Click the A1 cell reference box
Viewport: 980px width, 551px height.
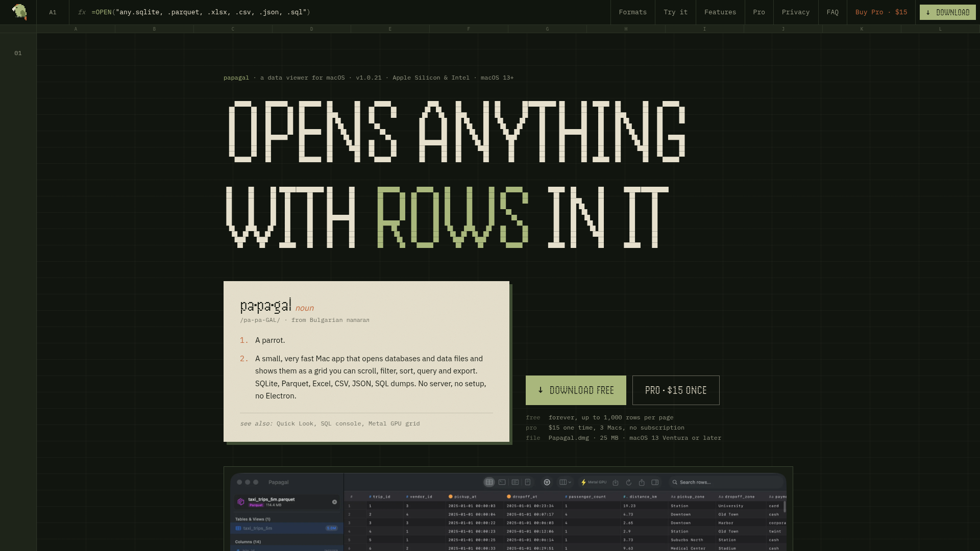(x=53, y=12)
